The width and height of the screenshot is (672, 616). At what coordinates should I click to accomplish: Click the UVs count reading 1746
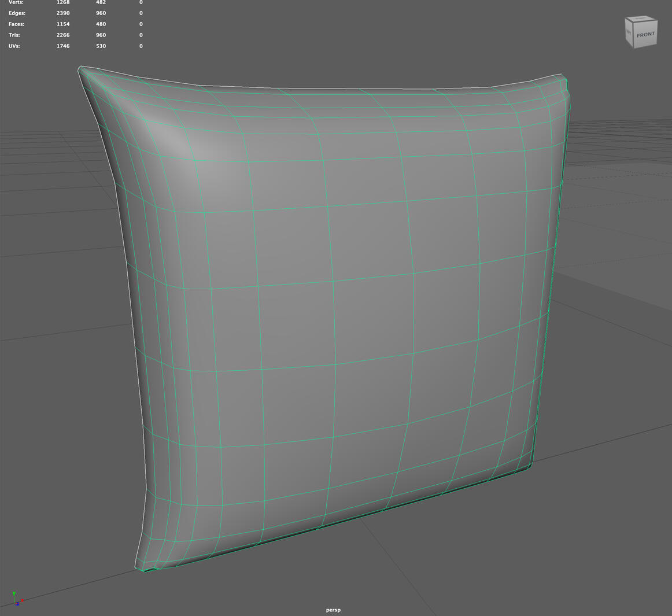click(62, 46)
